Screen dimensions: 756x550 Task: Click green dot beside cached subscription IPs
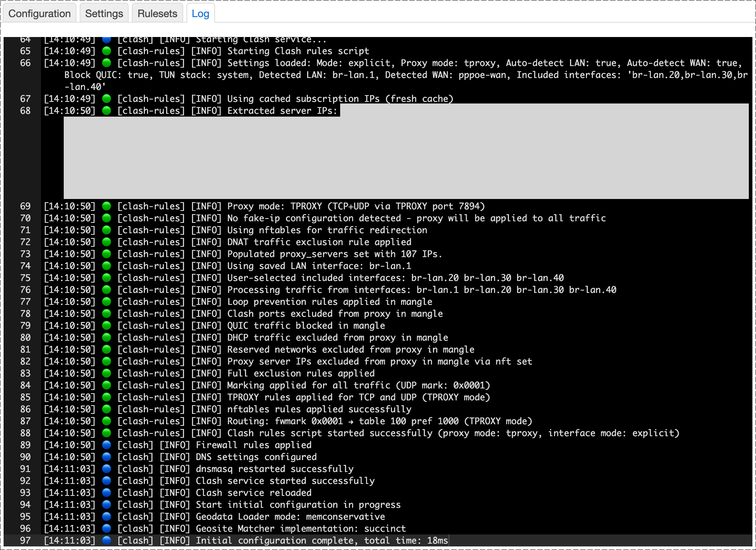106,99
